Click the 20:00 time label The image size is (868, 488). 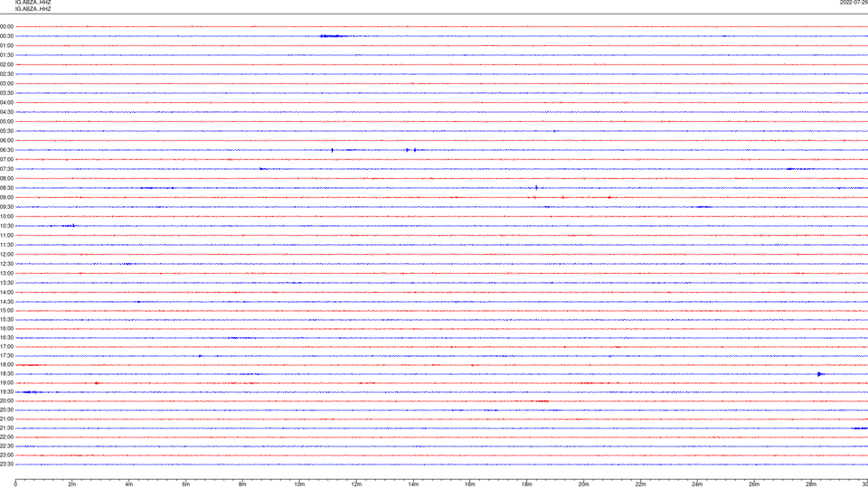point(6,401)
